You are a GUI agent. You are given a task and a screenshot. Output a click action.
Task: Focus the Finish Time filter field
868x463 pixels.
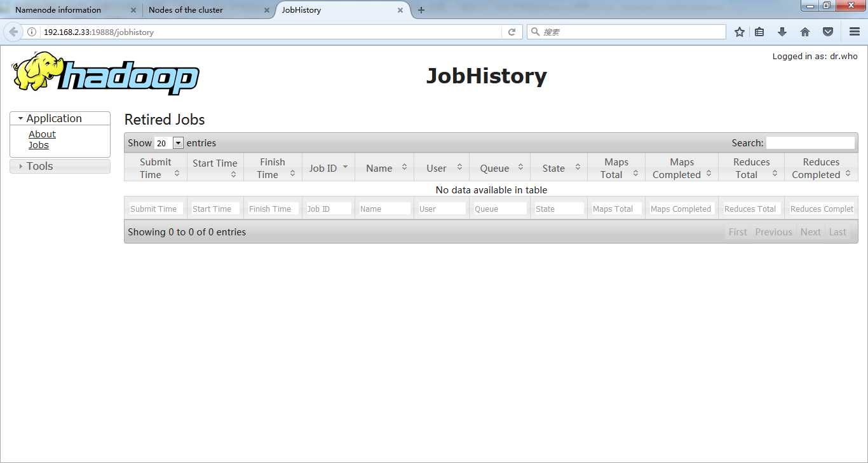tap(273, 209)
